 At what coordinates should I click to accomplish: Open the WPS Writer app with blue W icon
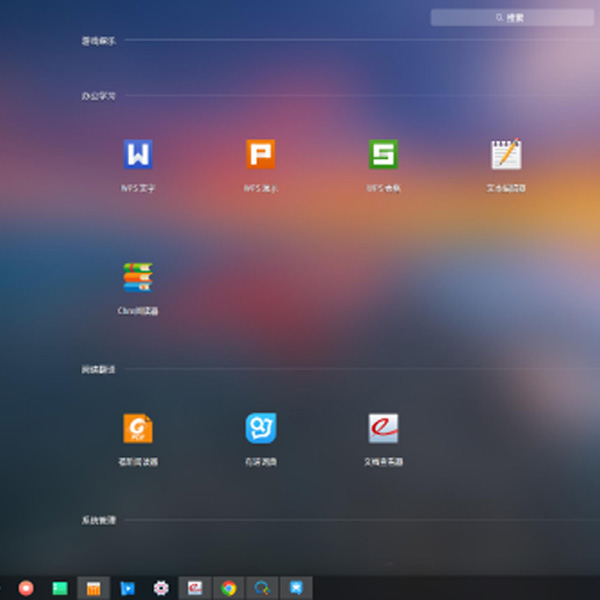click(x=138, y=155)
